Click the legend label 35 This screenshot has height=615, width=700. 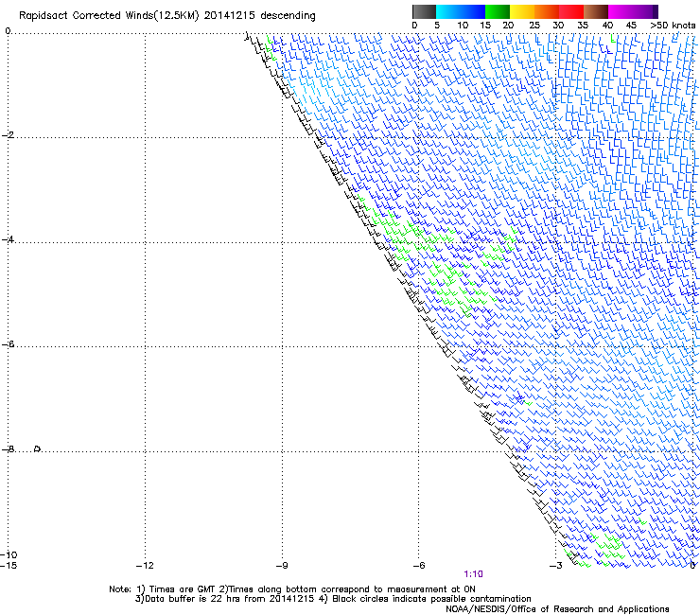[x=583, y=26]
